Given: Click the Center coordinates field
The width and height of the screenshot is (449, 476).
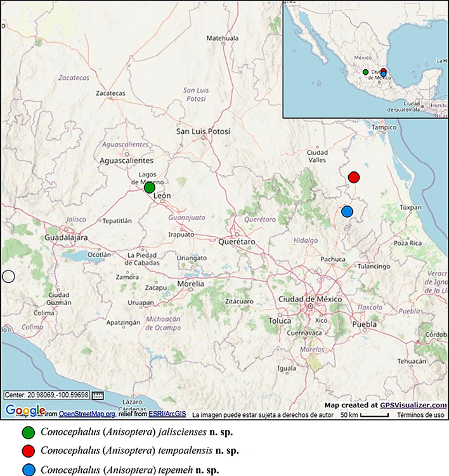Looking at the screenshot, I should point(47,395).
